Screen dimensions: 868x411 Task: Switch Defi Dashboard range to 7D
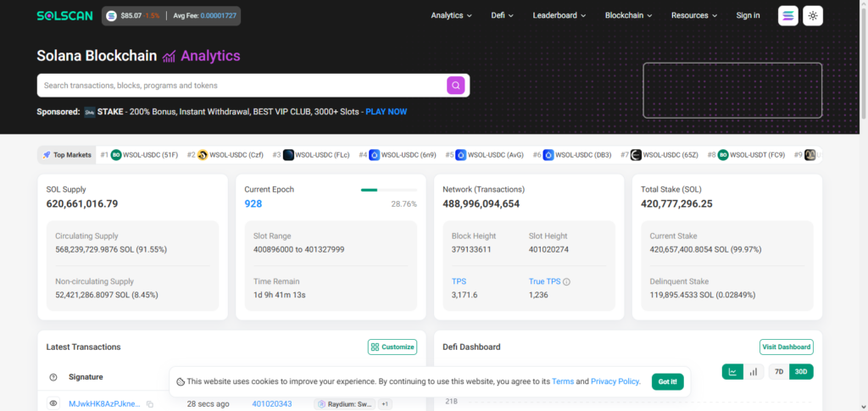click(x=779, y=372)
